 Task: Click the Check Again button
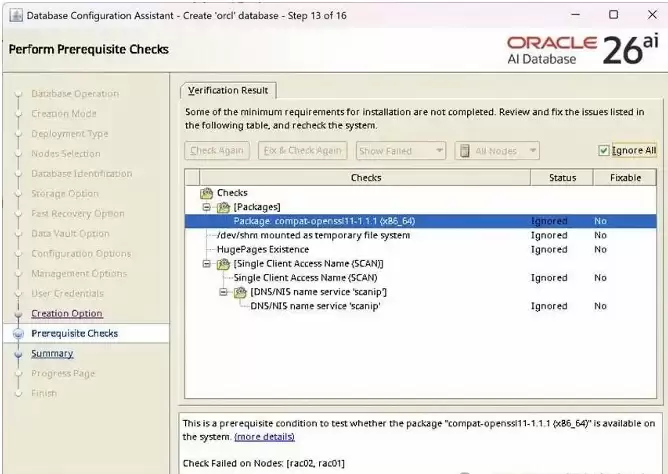(x=217, y=151)
